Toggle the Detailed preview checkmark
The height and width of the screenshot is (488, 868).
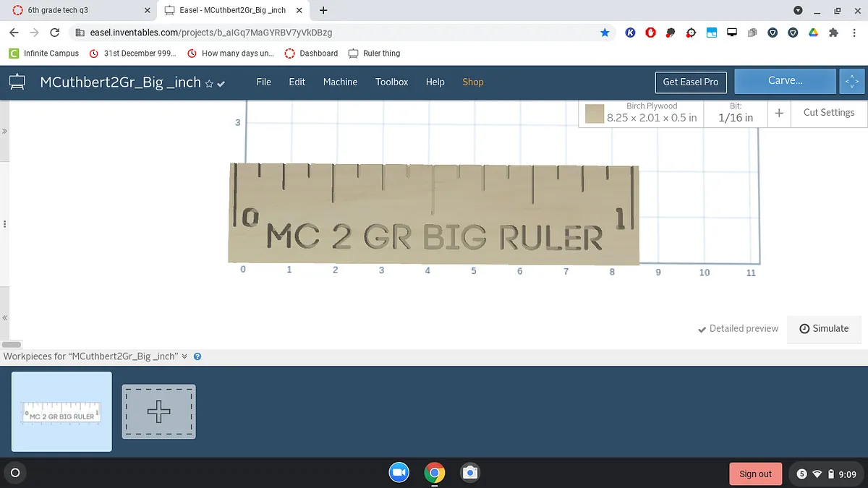pos(702,328)
